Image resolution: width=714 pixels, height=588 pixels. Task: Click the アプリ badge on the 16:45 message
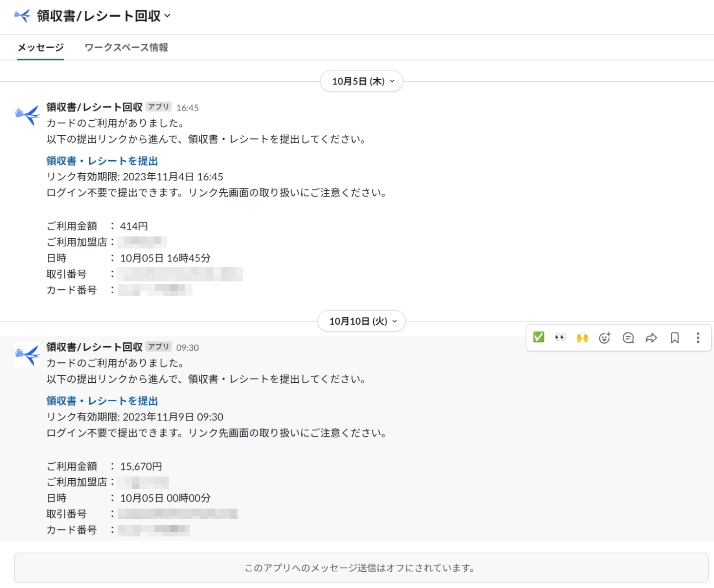(159, 107)
